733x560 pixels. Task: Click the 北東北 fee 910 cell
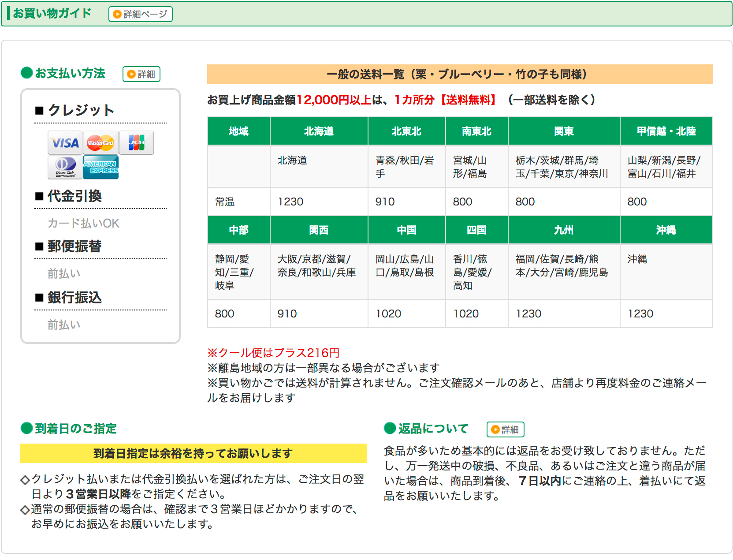(406, 202)
